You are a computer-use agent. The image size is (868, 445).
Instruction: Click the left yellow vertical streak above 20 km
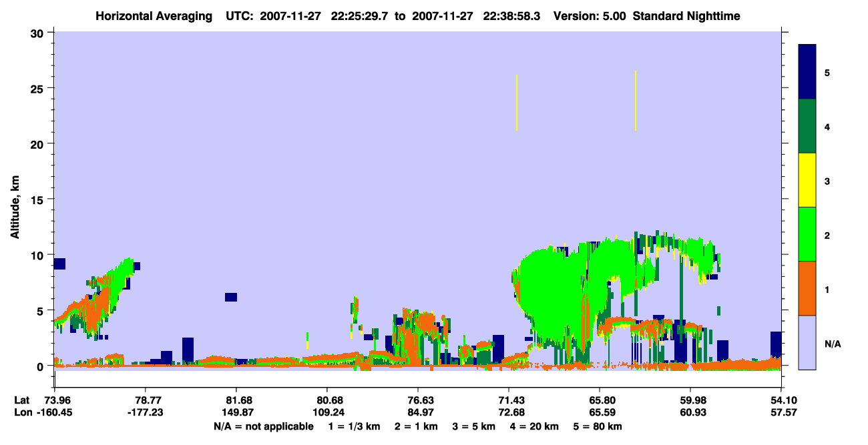(x=517, y=102)
